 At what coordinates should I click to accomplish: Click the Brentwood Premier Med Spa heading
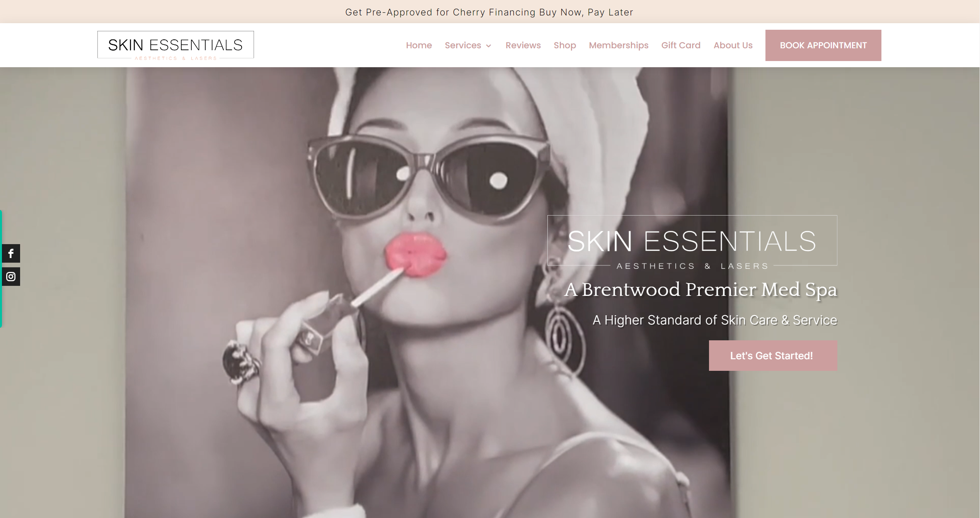pyautogui.click(x=700, y=290)
